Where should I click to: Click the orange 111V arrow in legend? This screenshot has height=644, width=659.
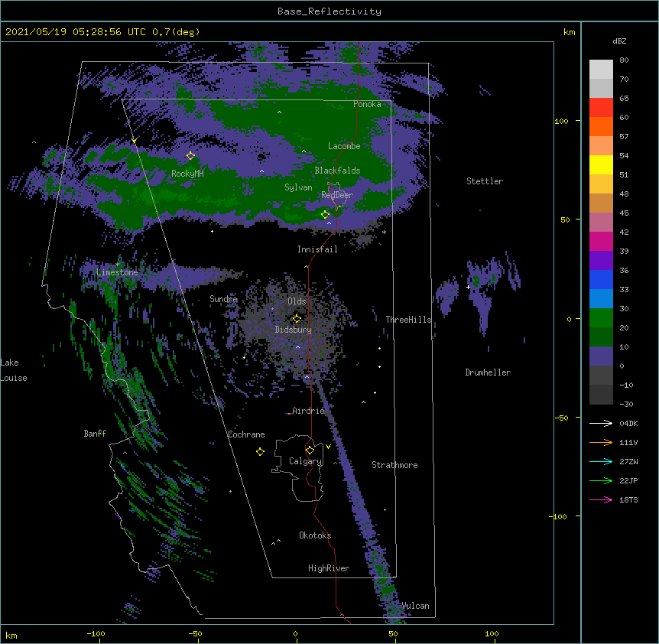pyautogui.click(x=601, y=442)
